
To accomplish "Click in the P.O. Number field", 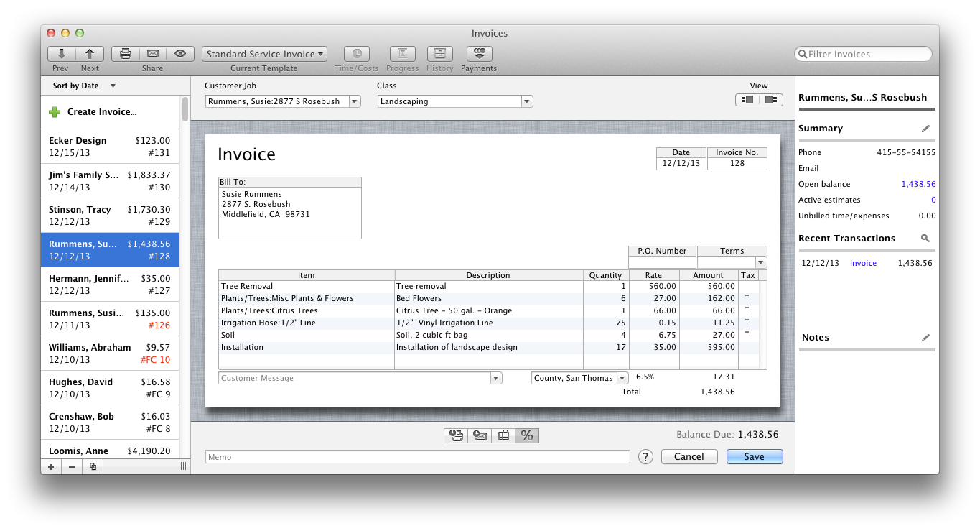I will tap(662, 262).
